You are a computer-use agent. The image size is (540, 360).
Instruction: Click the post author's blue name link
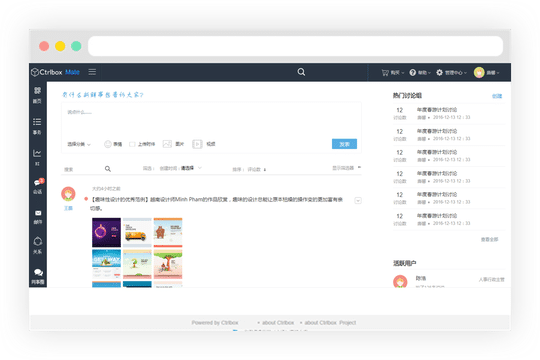pyautogui.click(x=68, y=208)
